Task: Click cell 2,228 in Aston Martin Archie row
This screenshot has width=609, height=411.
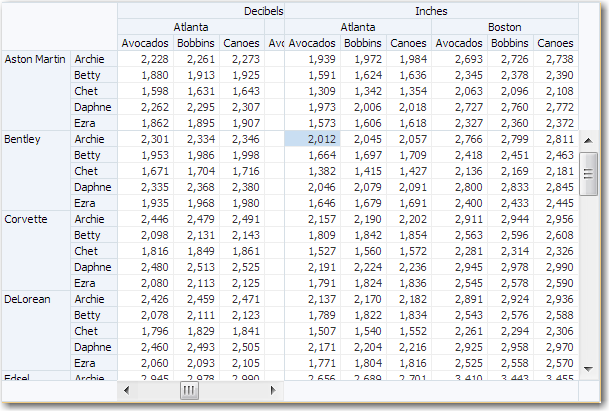Action: tap(145, 59)
